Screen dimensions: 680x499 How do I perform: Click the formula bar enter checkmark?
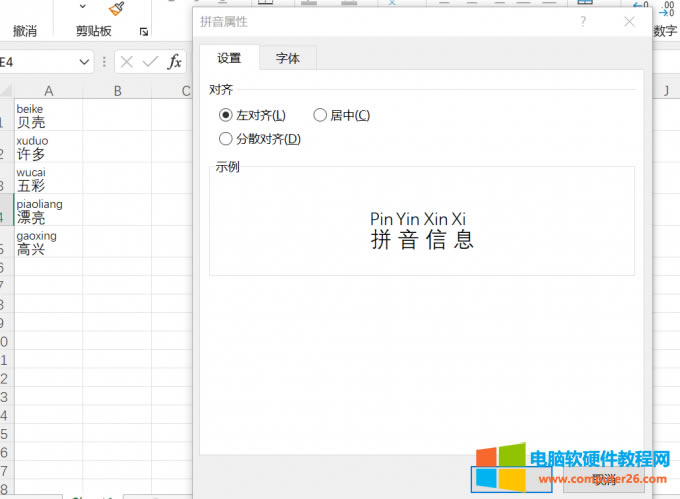pos(150,62)
